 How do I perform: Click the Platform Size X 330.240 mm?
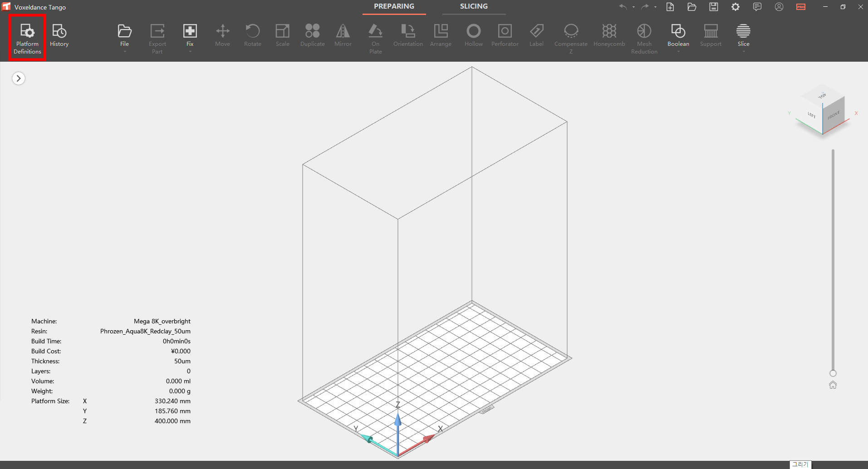click(x=172, y=401)
